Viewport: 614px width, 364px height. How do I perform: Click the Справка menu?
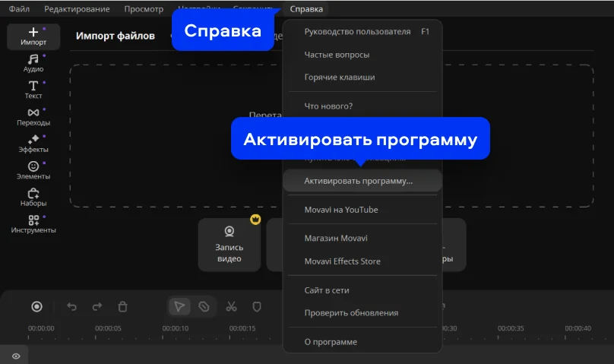click(x=306, y=8)
